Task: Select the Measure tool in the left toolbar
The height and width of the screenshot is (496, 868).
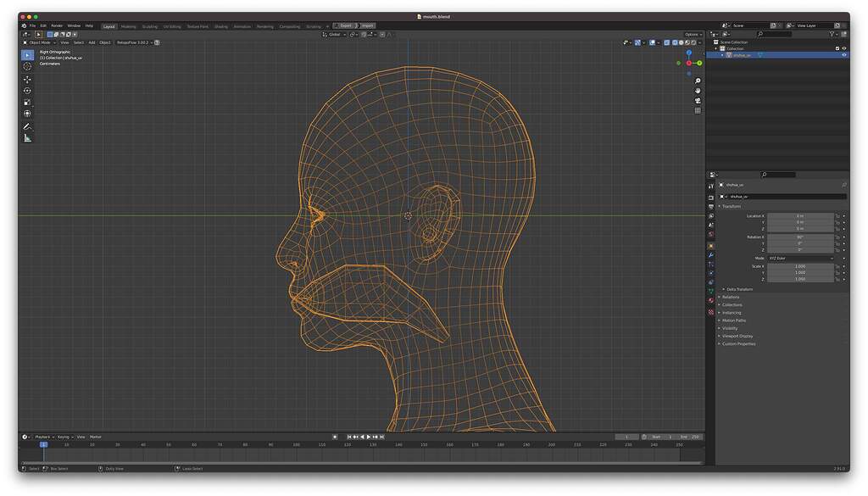Action: (x=26, y=136)
